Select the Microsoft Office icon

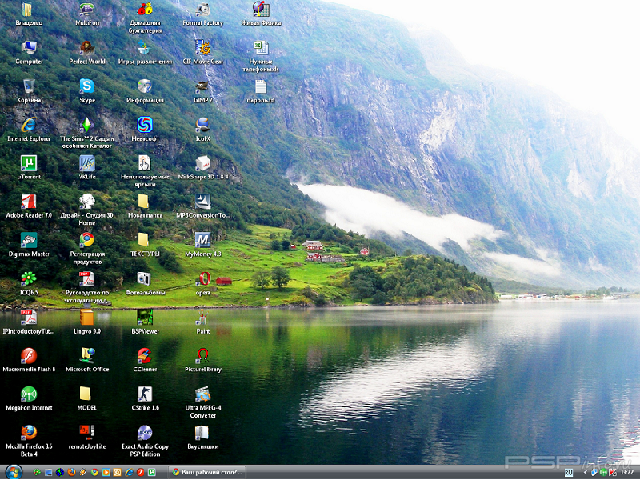(x=86, y=355)
